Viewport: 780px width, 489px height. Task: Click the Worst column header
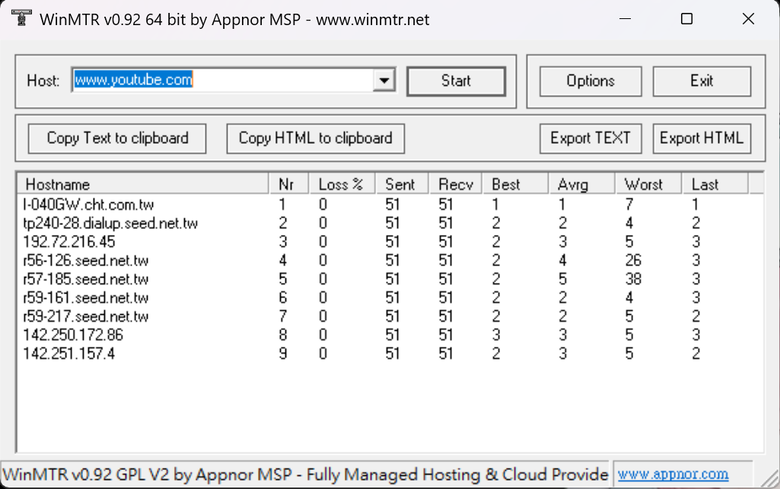(648, 184)
